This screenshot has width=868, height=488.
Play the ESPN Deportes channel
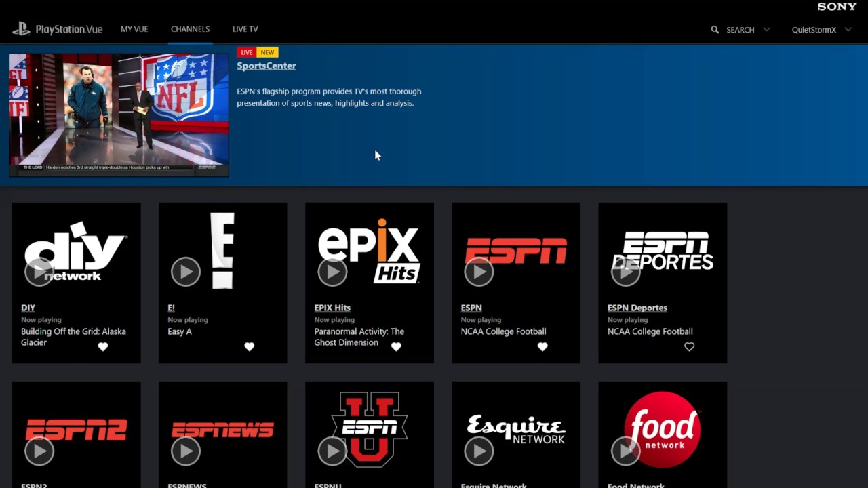[625, 272]
